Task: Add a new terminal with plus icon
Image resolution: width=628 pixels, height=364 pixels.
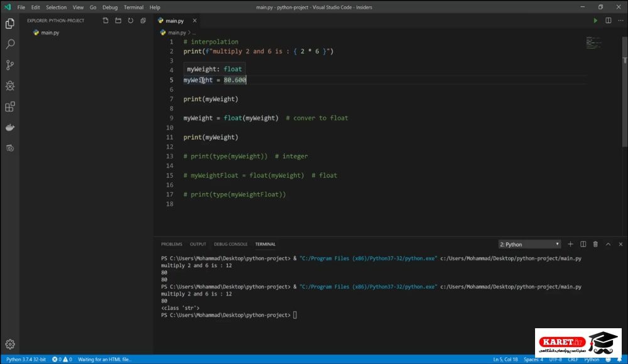Action: tap(570, 244)
